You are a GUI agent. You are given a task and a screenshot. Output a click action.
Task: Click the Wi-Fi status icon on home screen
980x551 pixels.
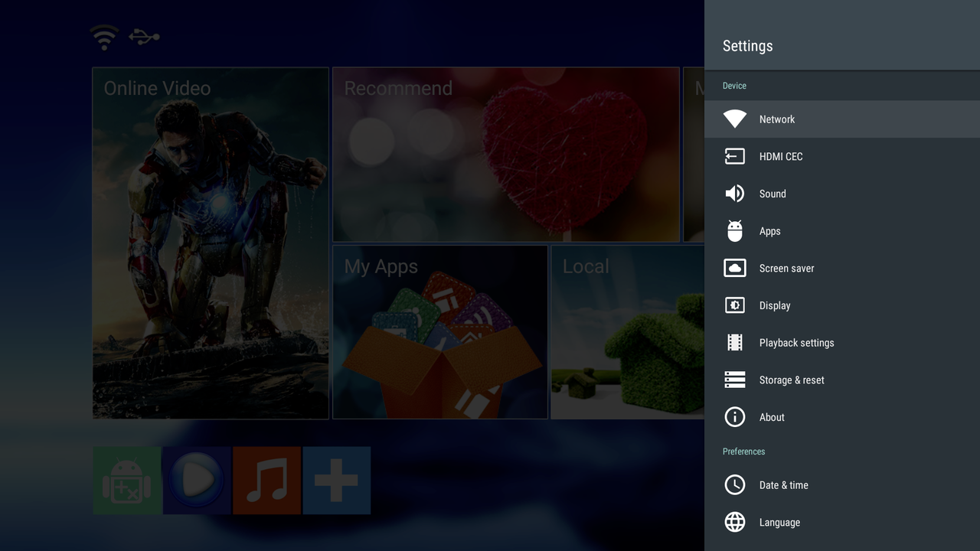(104, 37)
